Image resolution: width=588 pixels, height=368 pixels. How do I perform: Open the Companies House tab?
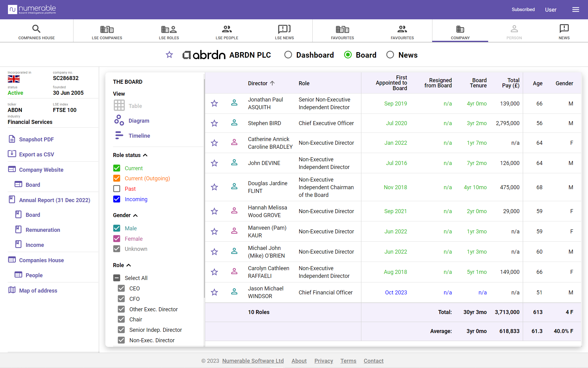[36, 32]
